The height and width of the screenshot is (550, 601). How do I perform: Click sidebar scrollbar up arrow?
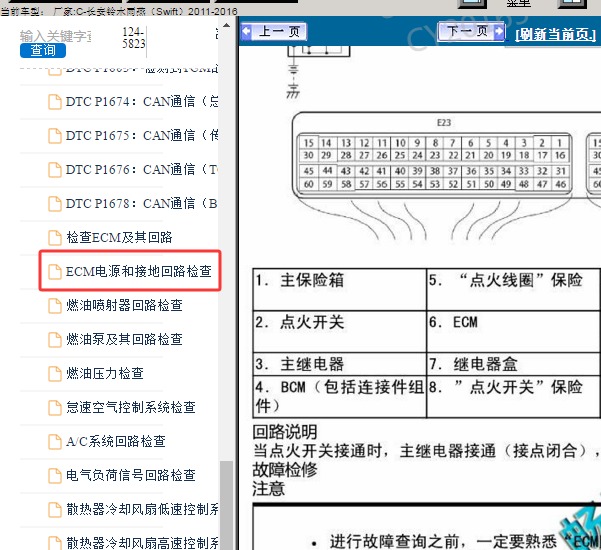pyautogui.click(x=227, y=25)
